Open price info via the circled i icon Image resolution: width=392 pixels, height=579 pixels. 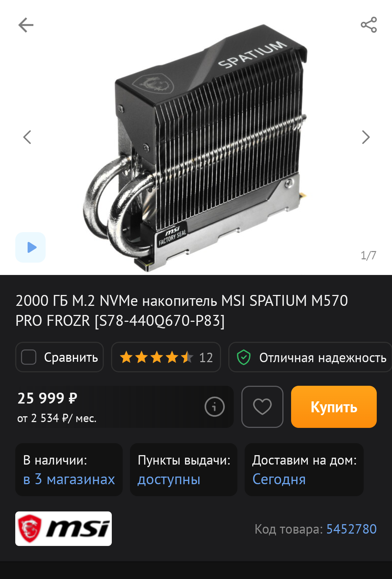(215, 406)
